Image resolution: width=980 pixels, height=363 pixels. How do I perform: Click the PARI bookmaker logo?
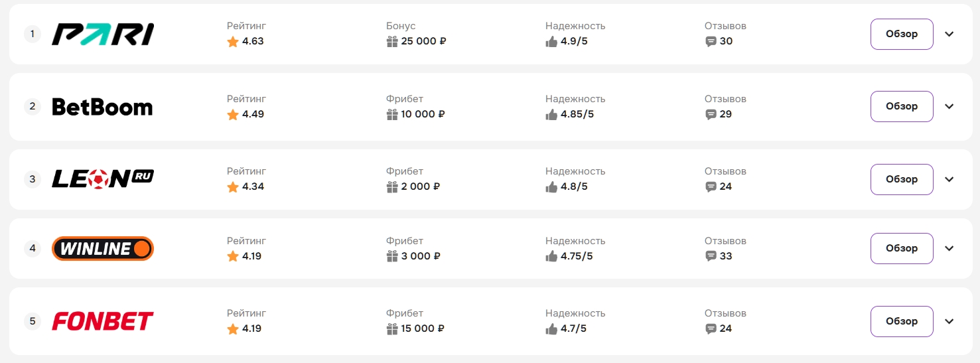tap(103, 34)
